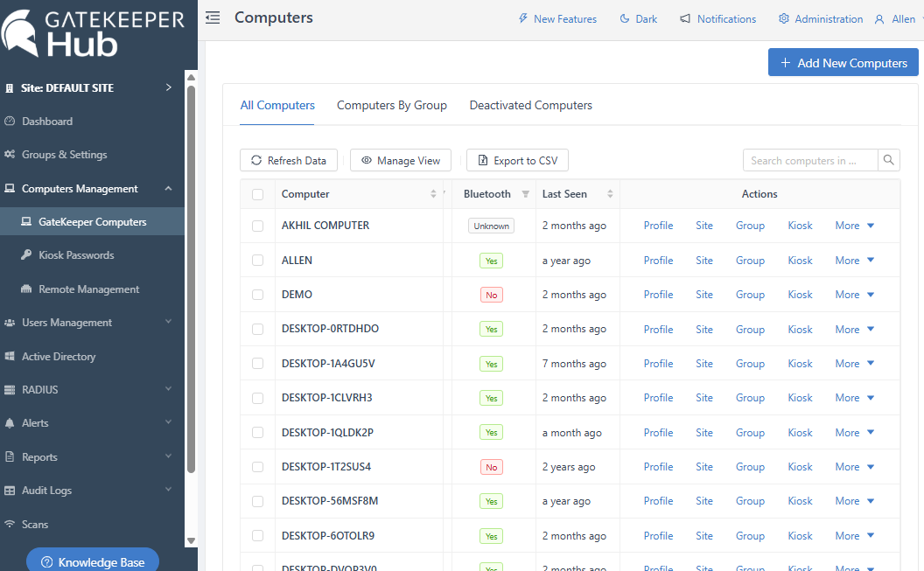
Task: Click the GateKeeper Hub helmet logo
Action: (x=19, y=33)
